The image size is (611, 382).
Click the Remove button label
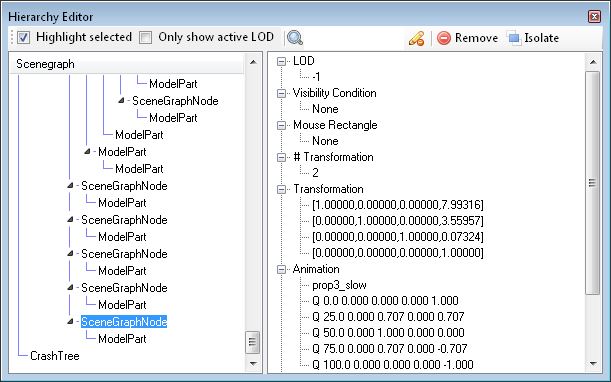coord(476,38)
